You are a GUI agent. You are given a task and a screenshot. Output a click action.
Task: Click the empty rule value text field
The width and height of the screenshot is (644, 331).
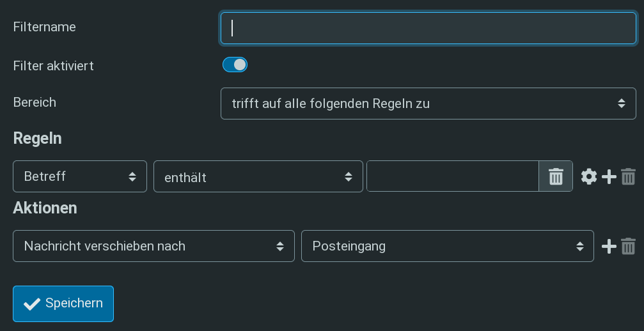(x=453, y=176)
